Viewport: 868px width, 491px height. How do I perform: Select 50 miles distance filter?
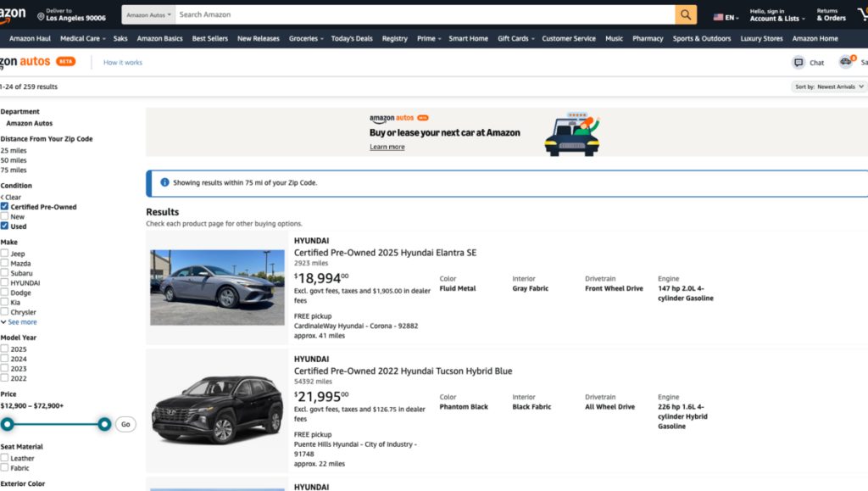click(14, 160)
